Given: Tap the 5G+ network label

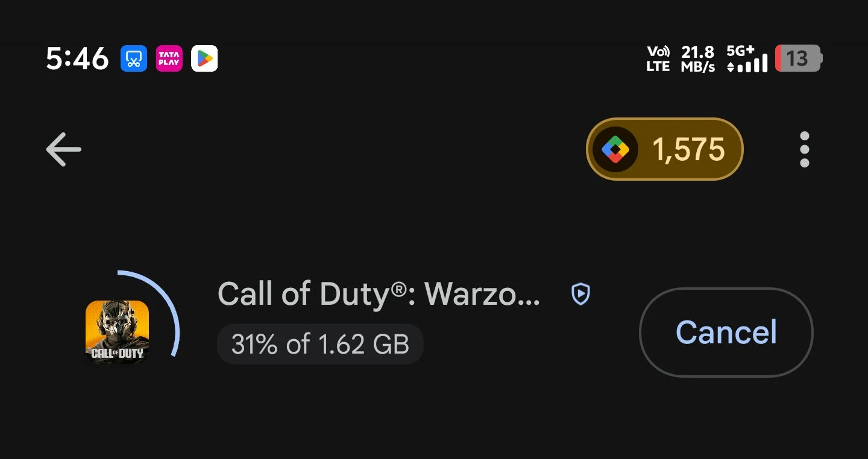Looking at the screenshot, I should point(741,50).
